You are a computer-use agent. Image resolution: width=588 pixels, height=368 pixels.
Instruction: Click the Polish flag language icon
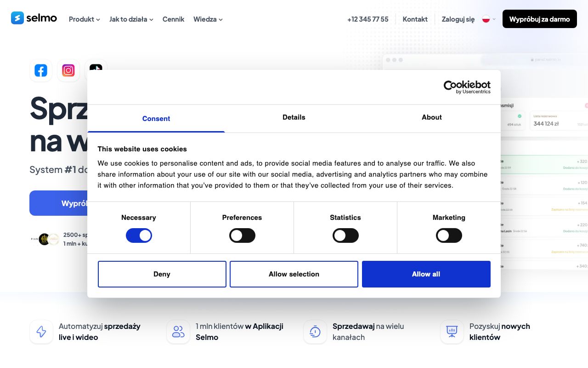[x=486, y=19]
